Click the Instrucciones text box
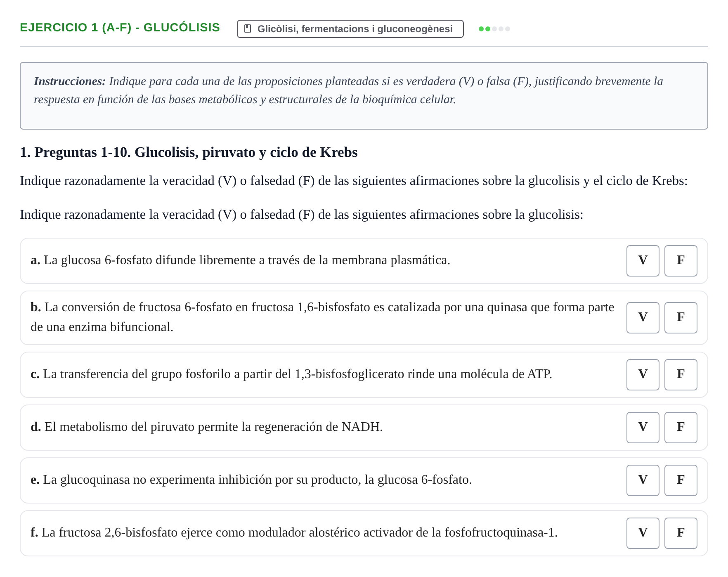The width and height of the screenshot is (728, 577). pos(364,96)
